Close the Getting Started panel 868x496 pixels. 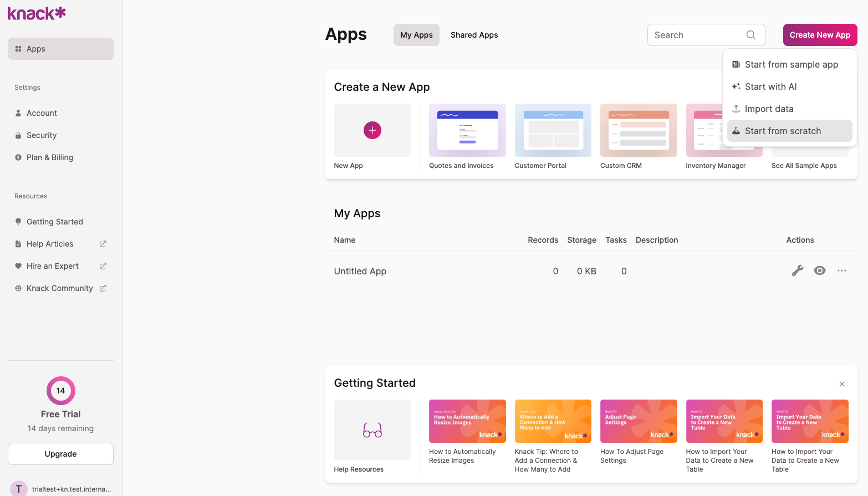(x=841, y=384)
